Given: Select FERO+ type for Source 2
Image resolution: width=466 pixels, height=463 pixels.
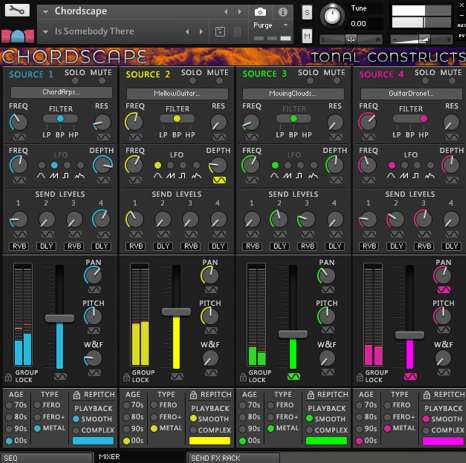Looking at the screenshot, I should [x=154, y=417].
